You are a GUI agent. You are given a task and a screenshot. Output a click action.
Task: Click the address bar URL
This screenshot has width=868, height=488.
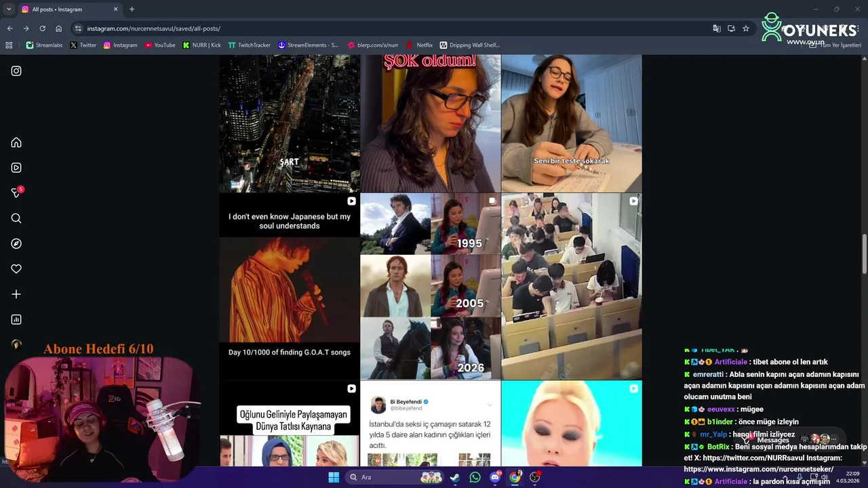(153, 28)
